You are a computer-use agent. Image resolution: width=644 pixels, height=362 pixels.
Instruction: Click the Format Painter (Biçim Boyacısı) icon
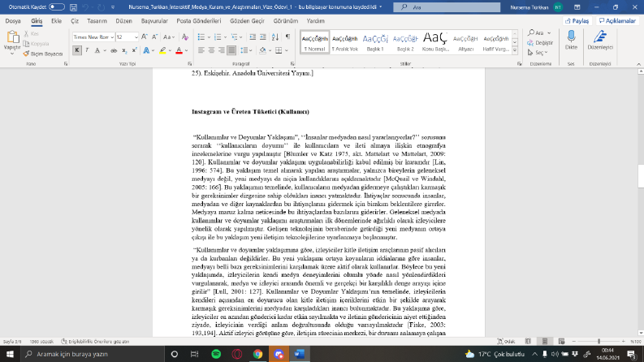(x=27, y=54)
